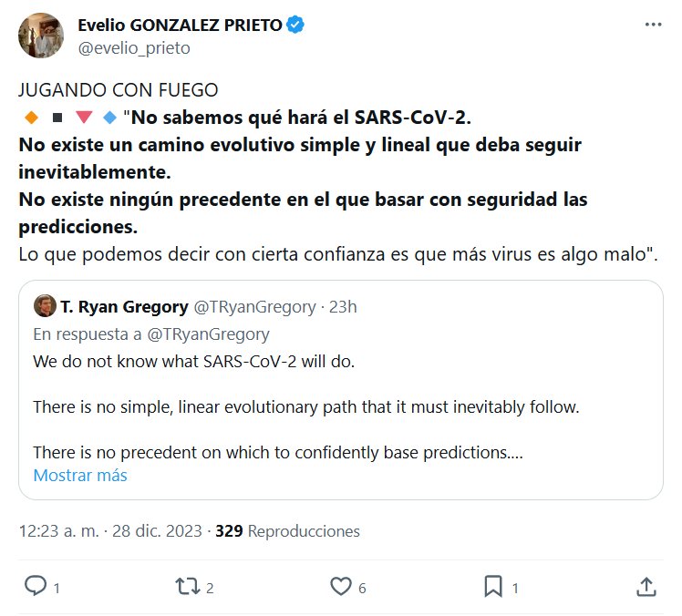Image resolution: width=682 pixels, height=616 pixels.
Task: View the 329 Reproducciones count
Action: pyautogui.click(x=287, y=531)
